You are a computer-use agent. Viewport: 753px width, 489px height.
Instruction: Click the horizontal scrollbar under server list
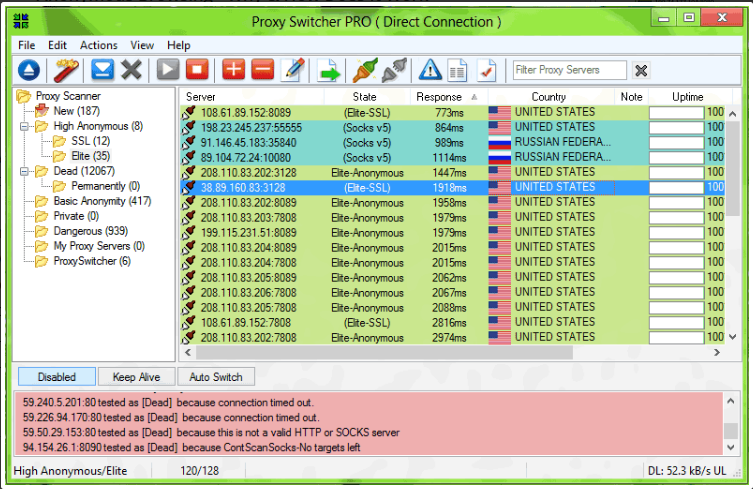pos(450,353)
